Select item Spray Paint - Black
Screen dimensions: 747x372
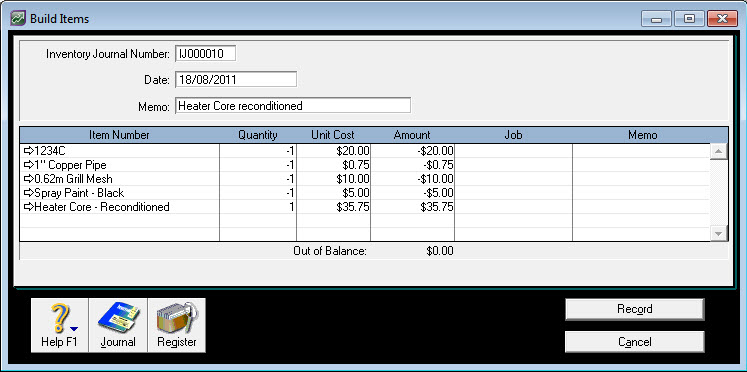(79, 193)
